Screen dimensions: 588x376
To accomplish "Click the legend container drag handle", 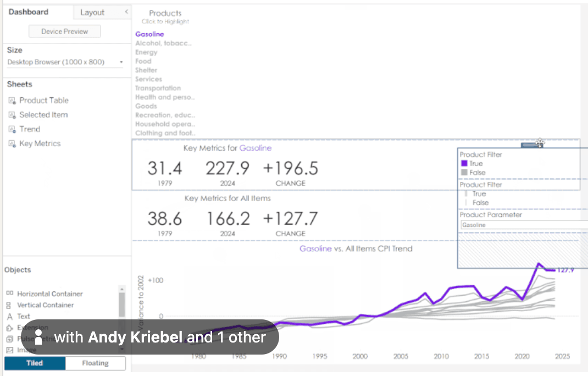I will 532,145.
